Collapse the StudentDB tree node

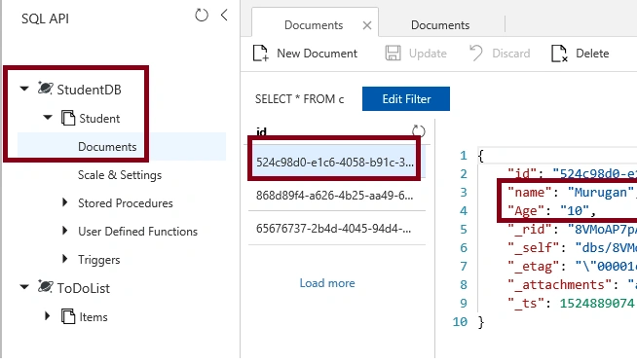tap(24, 89)
